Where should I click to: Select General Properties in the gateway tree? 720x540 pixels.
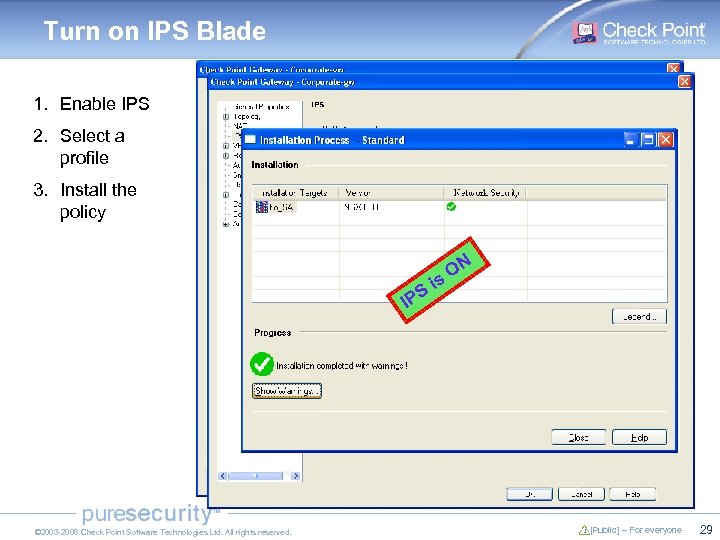pyautogui.click(x=261, y=107)
